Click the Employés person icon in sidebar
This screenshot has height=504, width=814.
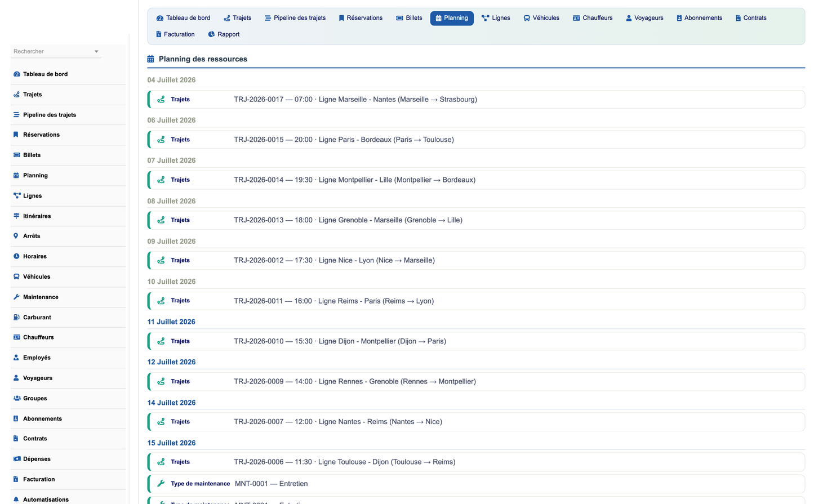click(16, 358)
